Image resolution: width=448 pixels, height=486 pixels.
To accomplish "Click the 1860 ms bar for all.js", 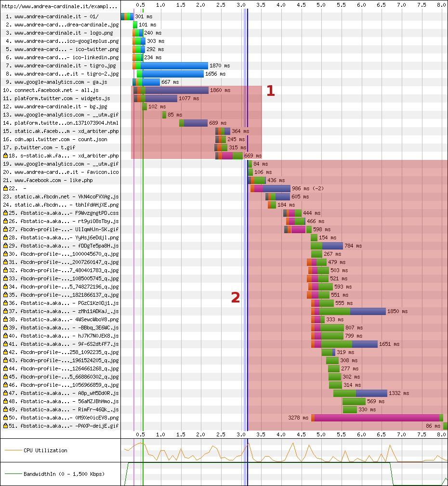I will coord(176,90).
